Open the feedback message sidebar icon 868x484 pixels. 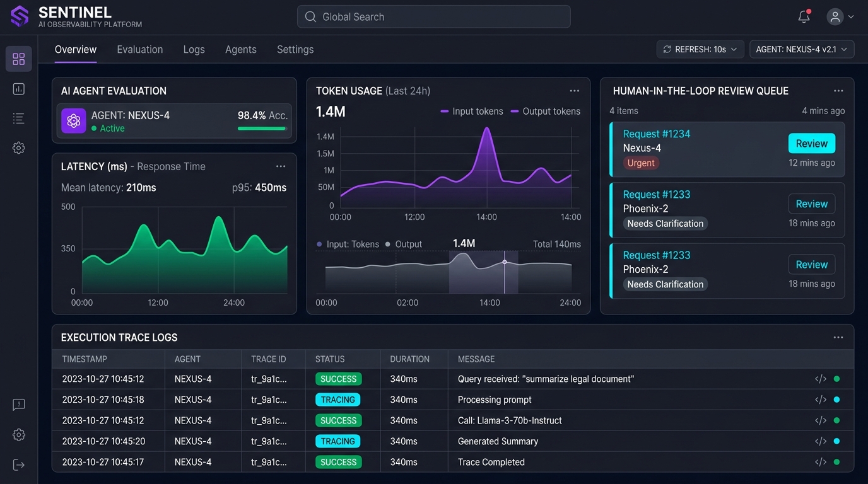click(x=19, y=405)
